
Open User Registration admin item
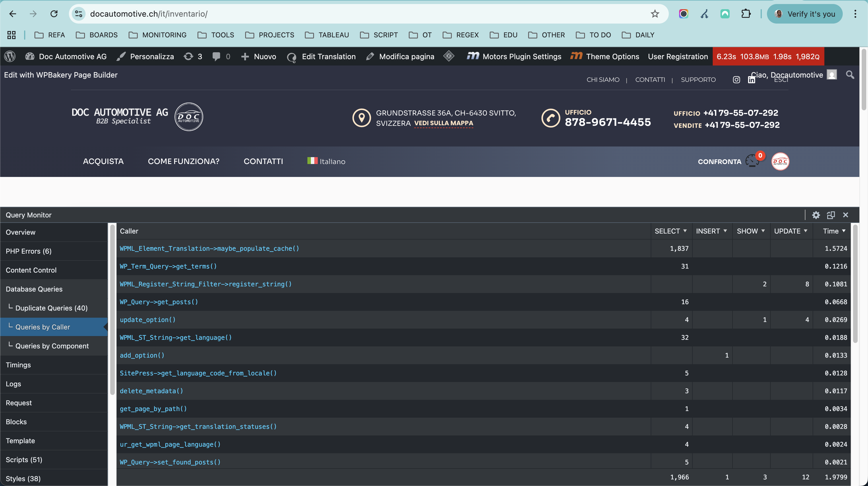coord(678,56)
